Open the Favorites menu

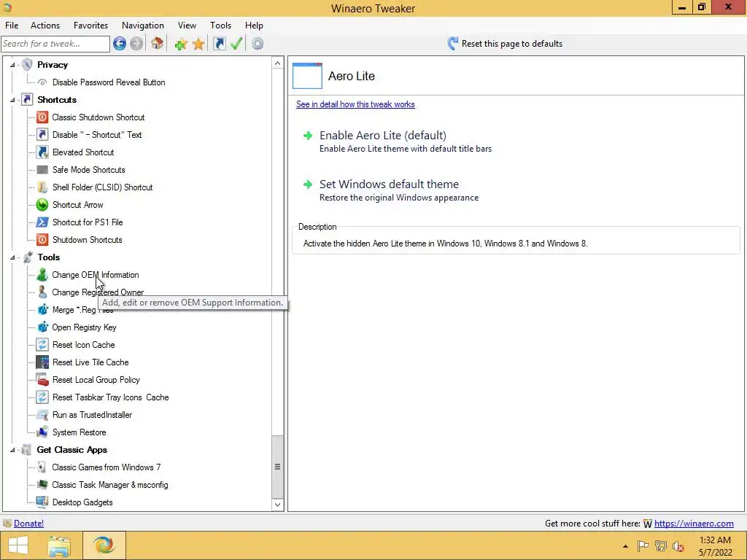[90, 26]
